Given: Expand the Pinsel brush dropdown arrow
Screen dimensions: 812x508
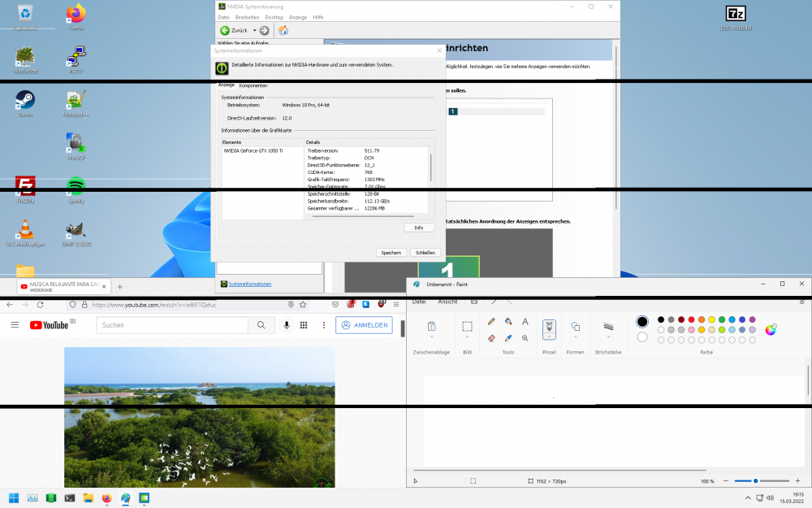Looking at the screenshot, I should [549, 337].
